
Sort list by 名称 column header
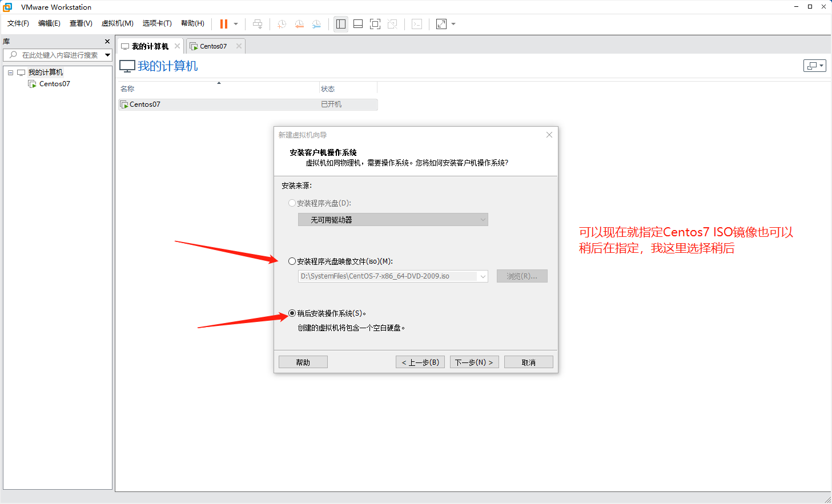pos(219,88)
